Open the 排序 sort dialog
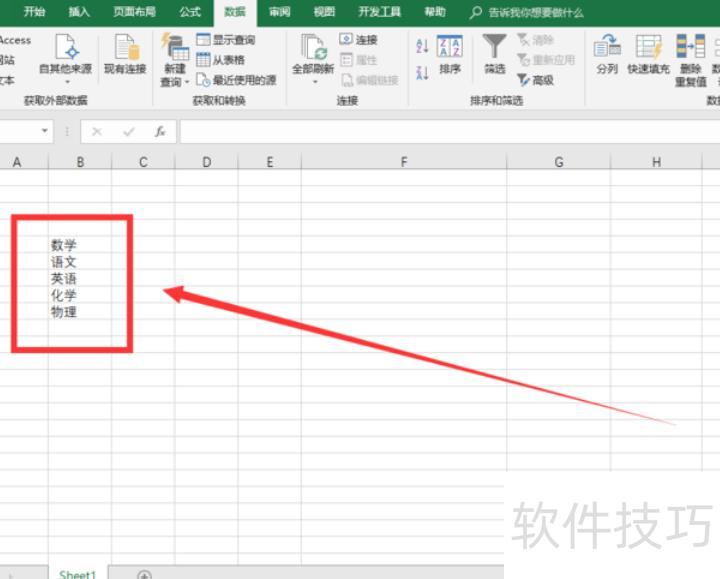This screenshot has width=720, height=579. point(450,54)
